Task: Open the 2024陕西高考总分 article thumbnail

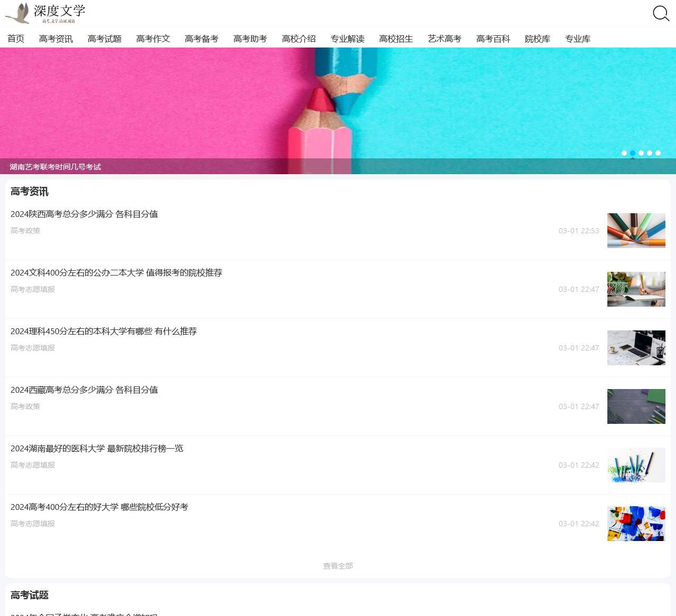Action: (636, 231)
